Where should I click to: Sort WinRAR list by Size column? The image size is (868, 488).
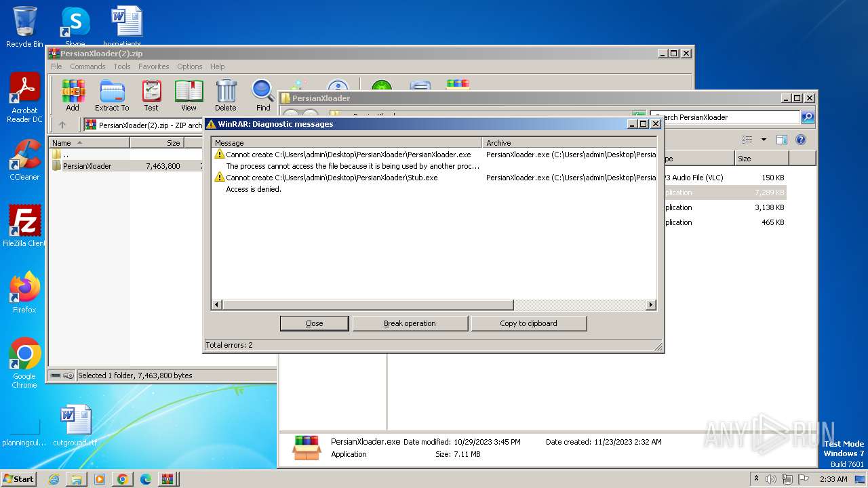157,143
